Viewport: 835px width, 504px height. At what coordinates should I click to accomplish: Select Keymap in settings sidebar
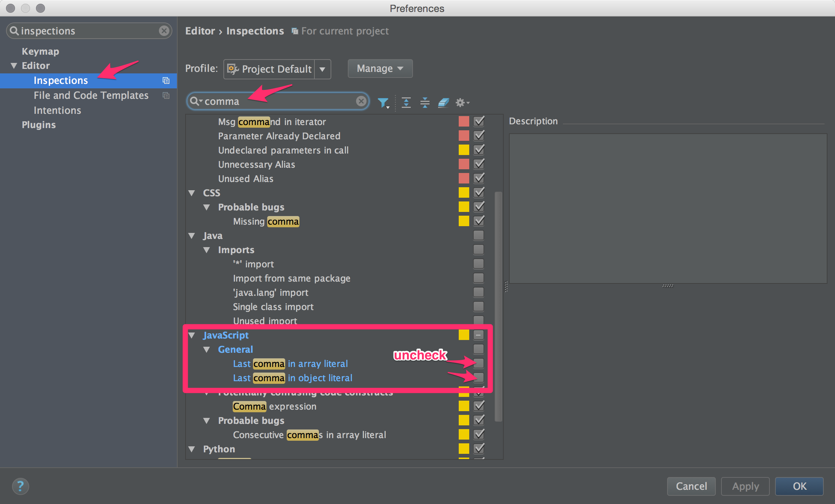40,51
